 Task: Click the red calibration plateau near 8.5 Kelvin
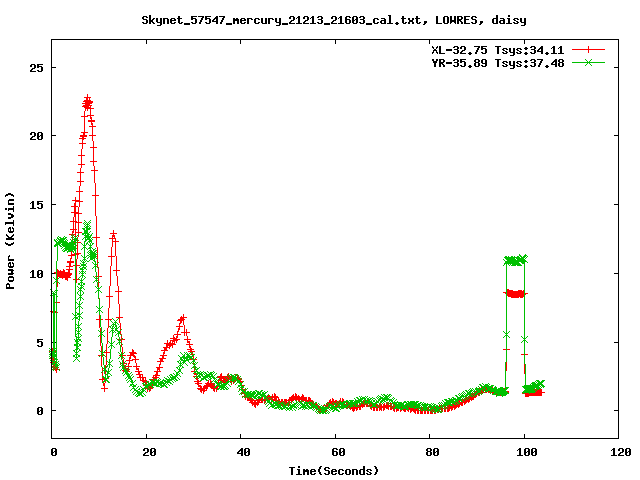(x=516, y=293)
